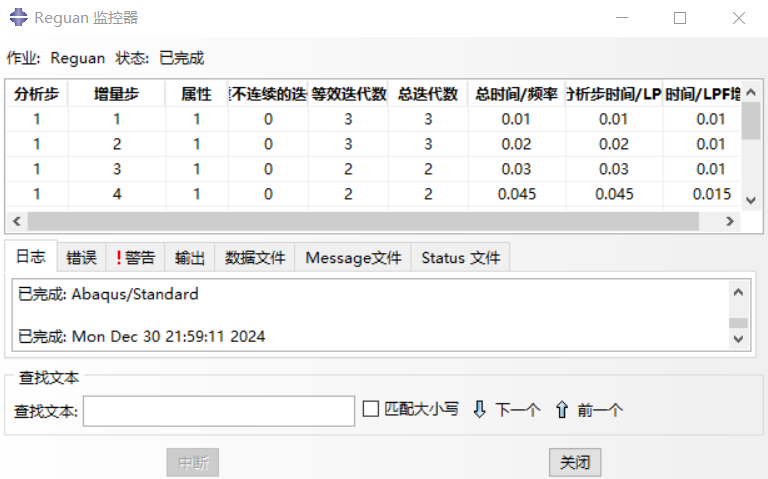Click the horizontal scrollbar thumb of the table
The width and height of the screenshot is (768, 479).
point(363,221)
